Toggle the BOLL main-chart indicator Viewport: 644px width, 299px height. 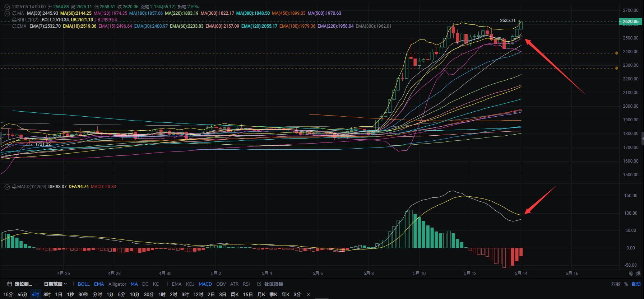click(x=84, y=284)
